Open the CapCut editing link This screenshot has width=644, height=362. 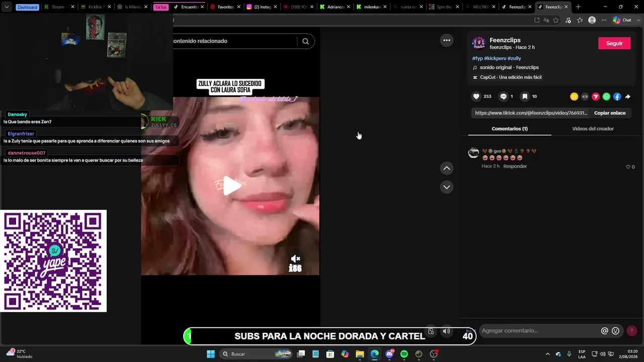pyautogui.click(x=511, y=77)
